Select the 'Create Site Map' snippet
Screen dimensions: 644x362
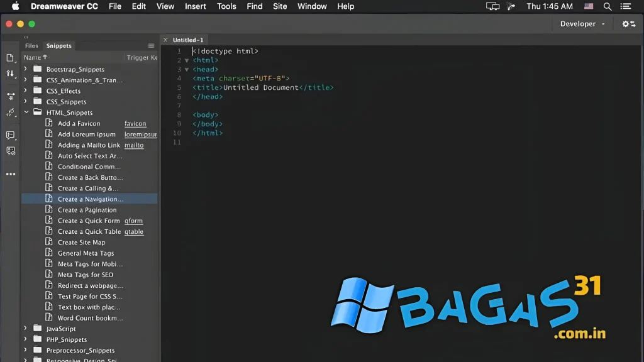(x=81, y=242)
